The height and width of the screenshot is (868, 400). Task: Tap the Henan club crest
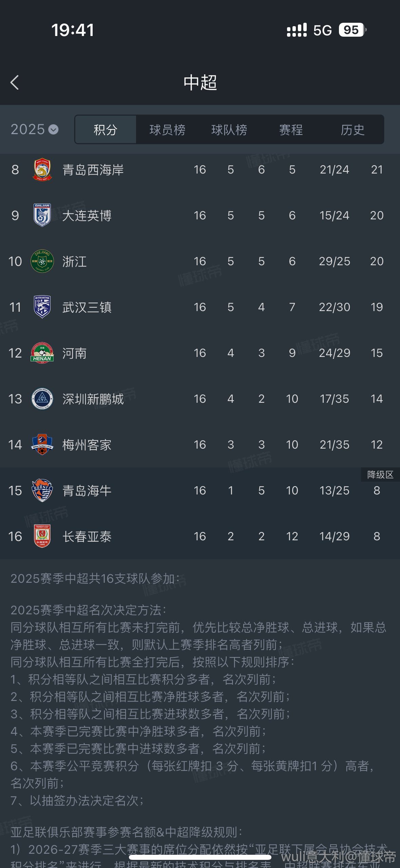pyautogui.click(x=42, y=353)
